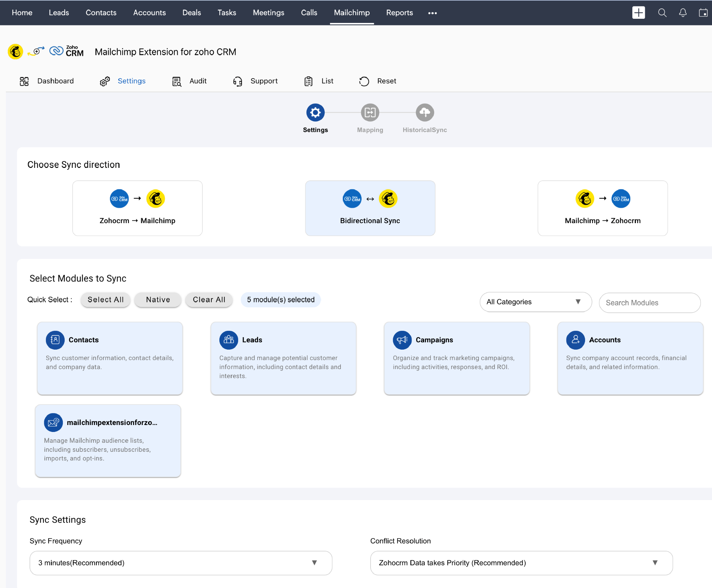712x588 pixels.
Task: Open the Leads tab in the top navigation
Action: click(x=59, y=13)
